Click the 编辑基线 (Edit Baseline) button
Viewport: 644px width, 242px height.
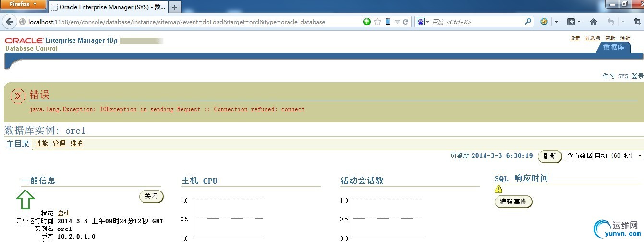click(x=513, y=202)
